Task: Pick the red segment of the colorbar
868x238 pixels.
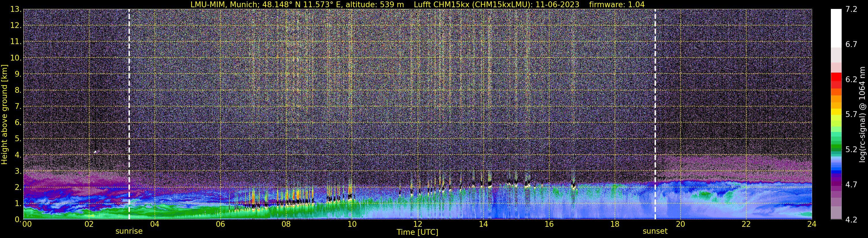Action: [x=836, y=77]
